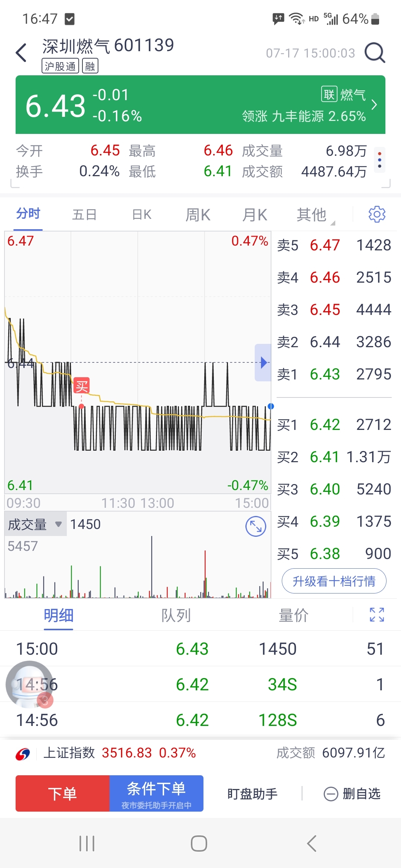This screenshot has width=401, height=868.
Task: Select the 量价 tab
Action: 294,615
